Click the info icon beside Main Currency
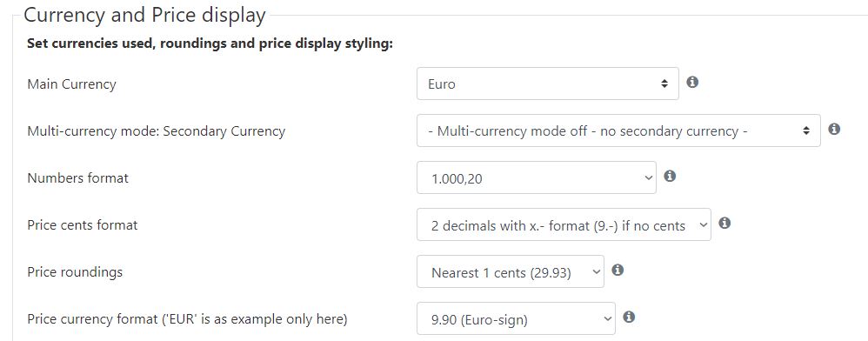868x341 pixels. [x=692, y=83]
